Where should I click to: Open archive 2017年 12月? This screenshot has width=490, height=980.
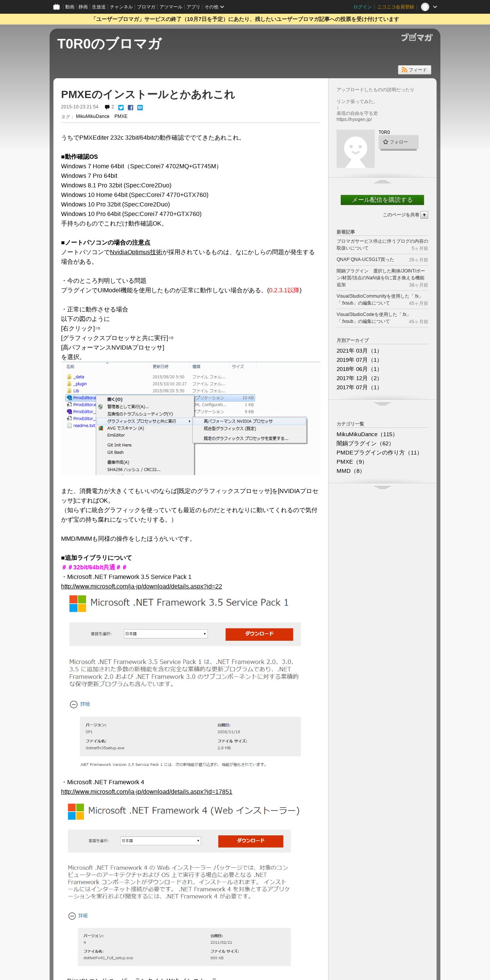(358, 378)
